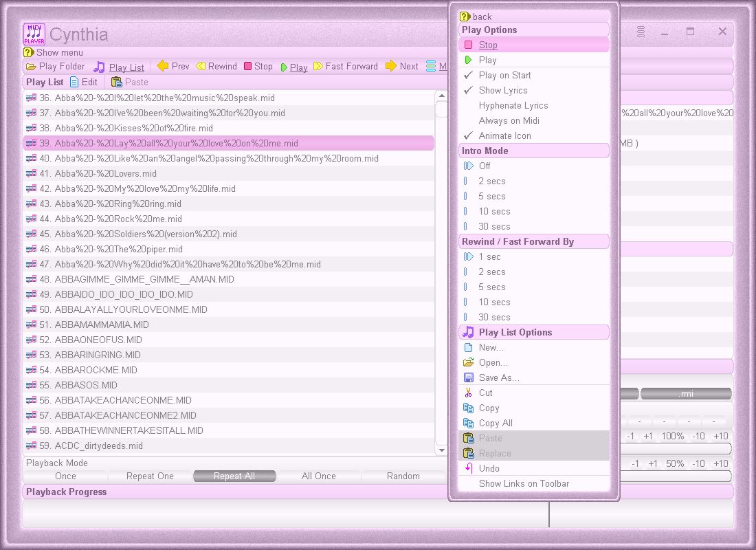Click the pink square Stop icon in toolbar
The width and height of the screenshot is (756, 550).
point(248,66)
